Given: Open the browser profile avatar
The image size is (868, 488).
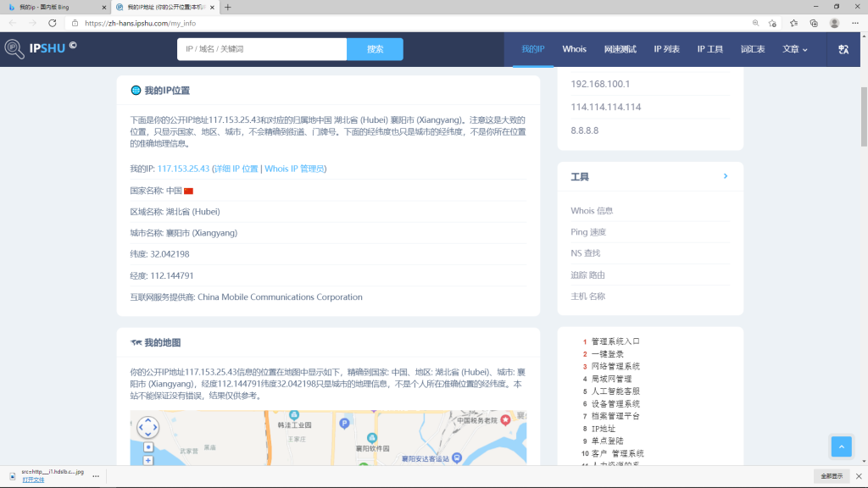Looking at the screenshot, I should 834,23.
